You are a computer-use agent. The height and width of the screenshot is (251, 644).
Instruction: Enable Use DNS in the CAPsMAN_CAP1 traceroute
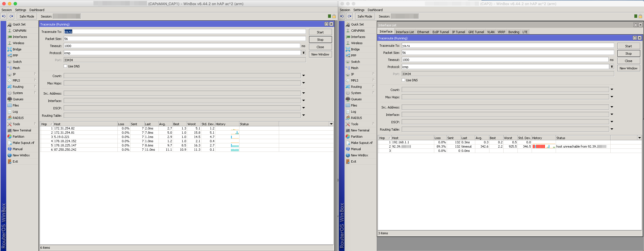point(65,66)
